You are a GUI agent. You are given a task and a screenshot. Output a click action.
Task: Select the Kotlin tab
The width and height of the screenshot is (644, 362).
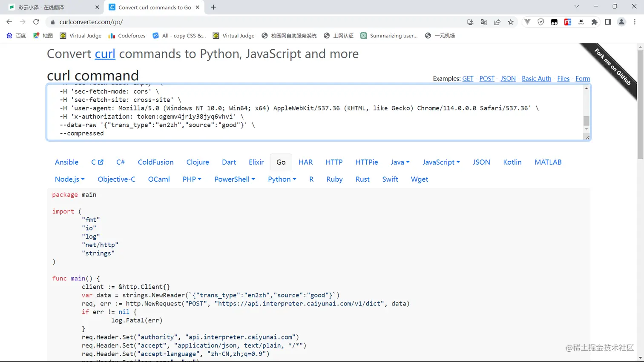click(512, 162)
